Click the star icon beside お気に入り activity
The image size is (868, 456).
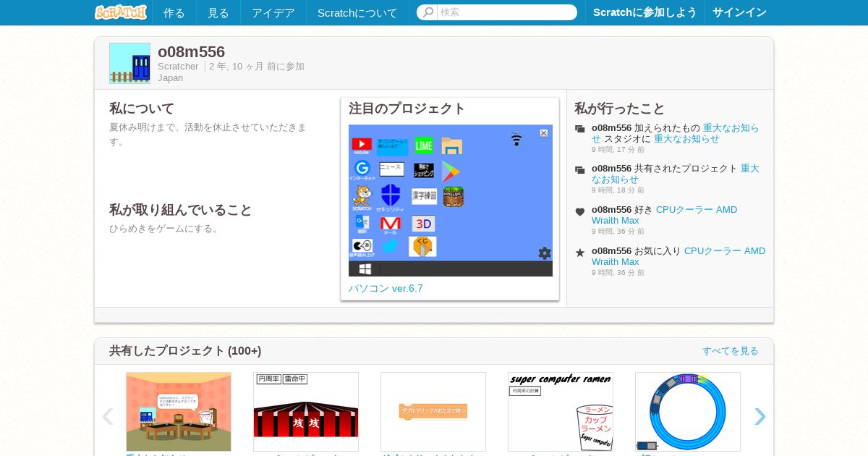tap(580, 253)
